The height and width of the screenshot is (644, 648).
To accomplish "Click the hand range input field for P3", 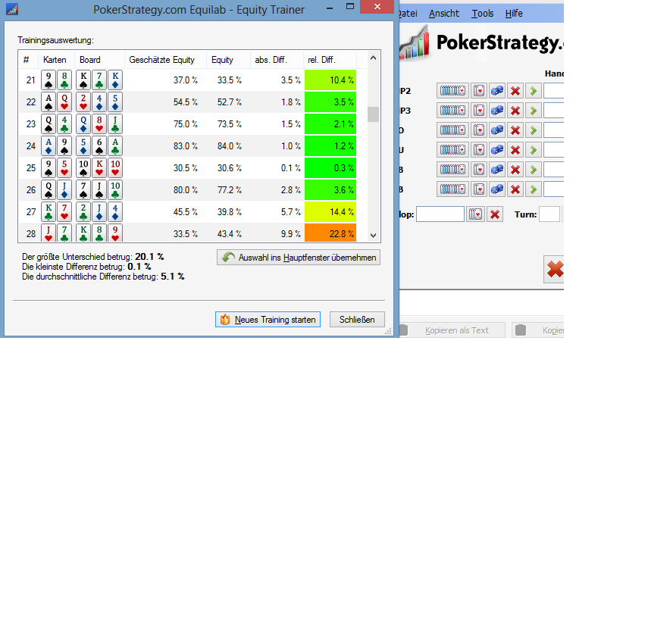I will click(x=554, y=111).
